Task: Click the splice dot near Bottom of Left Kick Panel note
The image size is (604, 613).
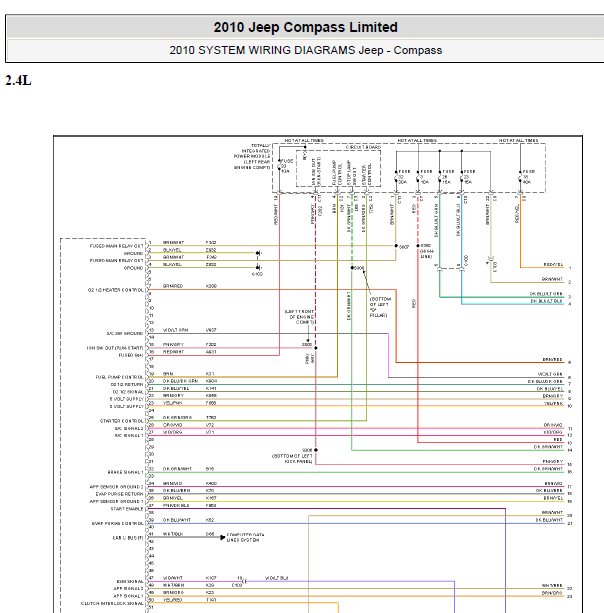Action: coord(316,450)
